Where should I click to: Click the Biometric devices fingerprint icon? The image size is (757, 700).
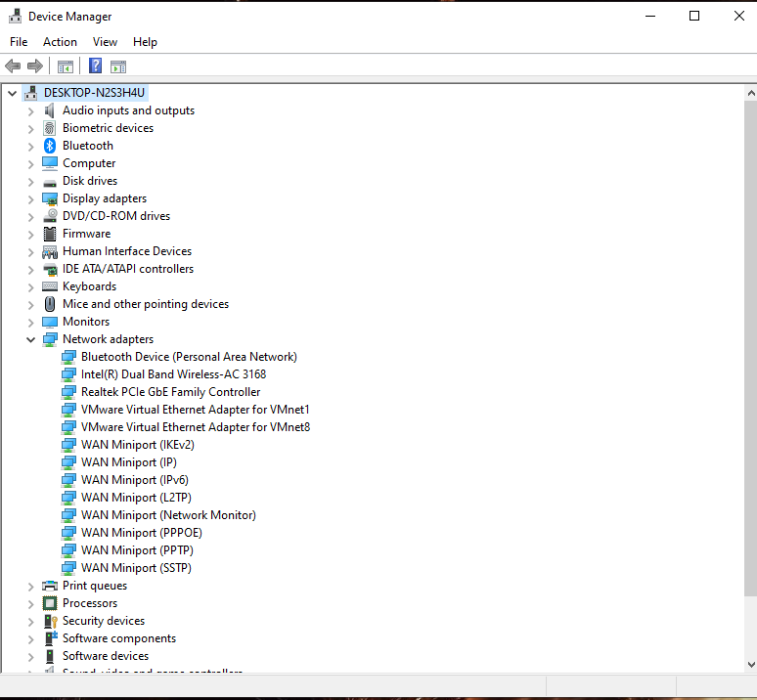click(49, 128)
